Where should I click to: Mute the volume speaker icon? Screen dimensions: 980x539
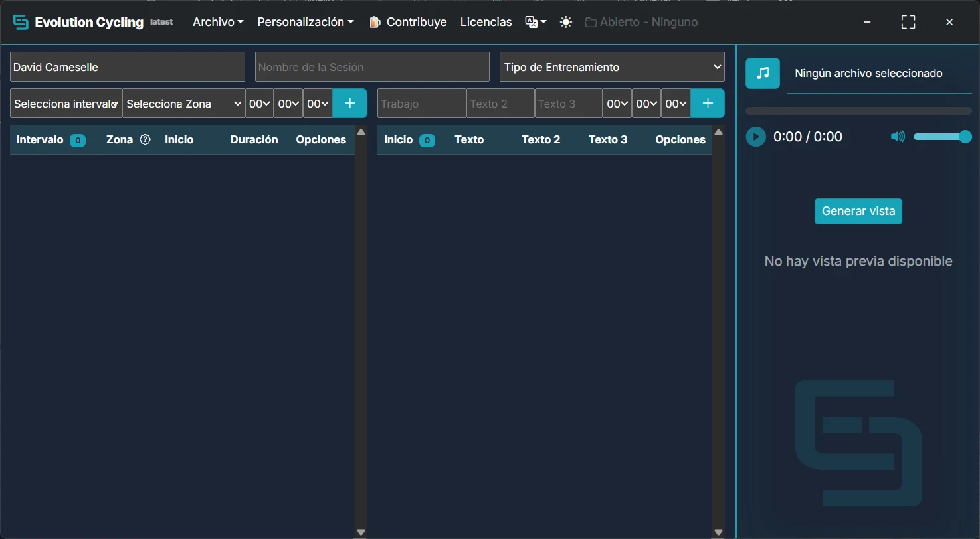[x=898, y=137]
